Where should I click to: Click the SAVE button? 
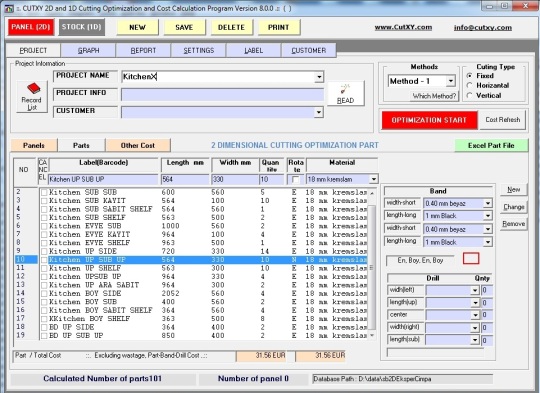coord(184,27)
